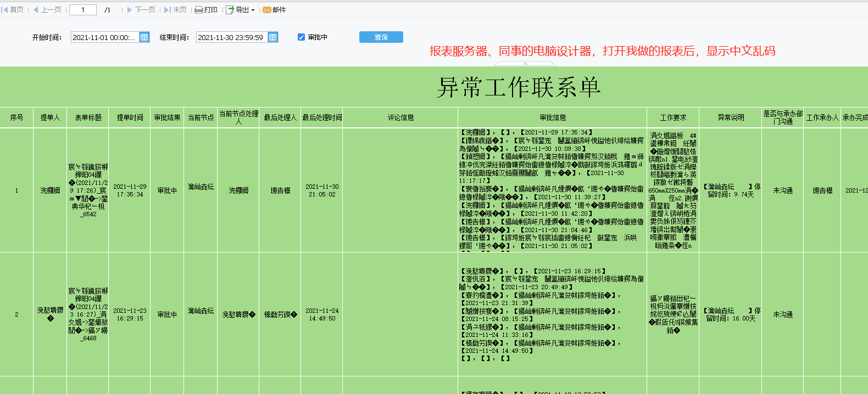The image size is (868, 394).
Task: Click the form title cell ending _6542
Action: click(88, 190)
